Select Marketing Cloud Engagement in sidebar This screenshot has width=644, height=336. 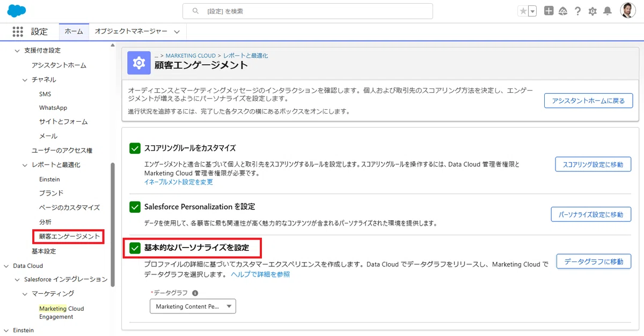[62, 312]
